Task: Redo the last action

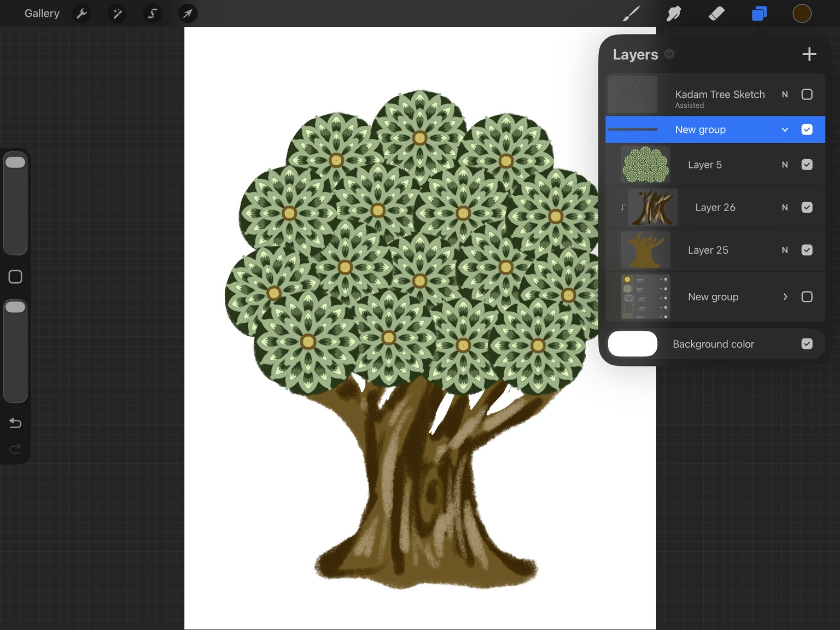Action: point(15,448)
